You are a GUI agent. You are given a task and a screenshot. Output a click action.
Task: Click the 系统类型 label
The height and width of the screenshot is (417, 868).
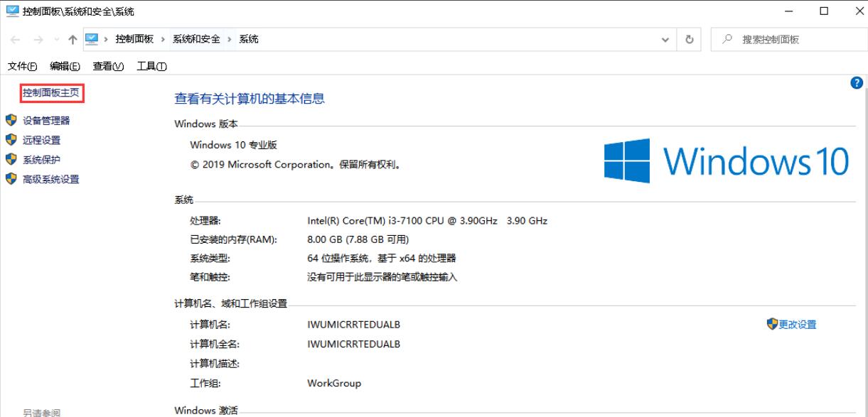[210, 258]
